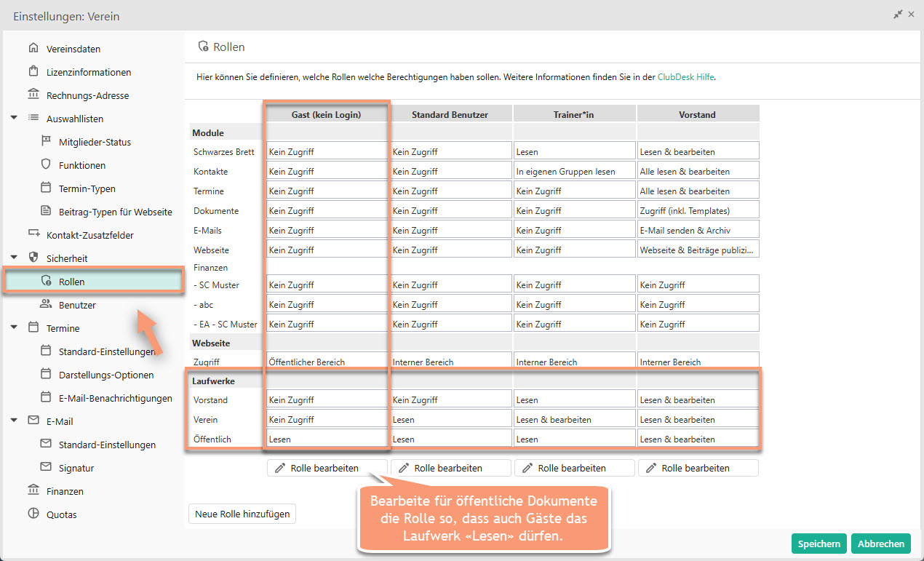Open Standard-Einstellungen under Termine
Image resolution: width=924 pixels, height=561 pixels.
[107, 351]
